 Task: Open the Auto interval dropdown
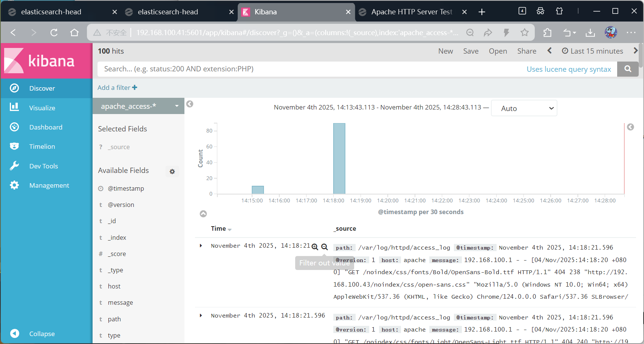[x=524, y=108]
